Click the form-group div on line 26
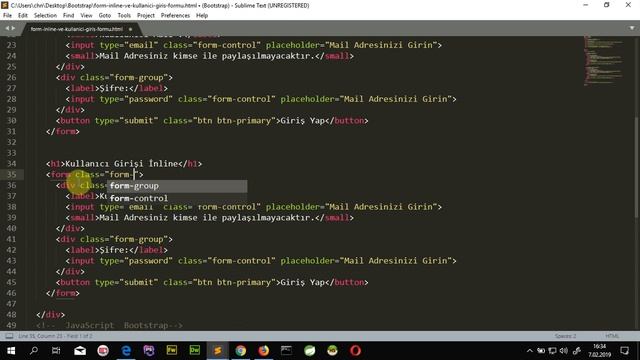Viewport: 640px width, 360px height. point(114,77)
